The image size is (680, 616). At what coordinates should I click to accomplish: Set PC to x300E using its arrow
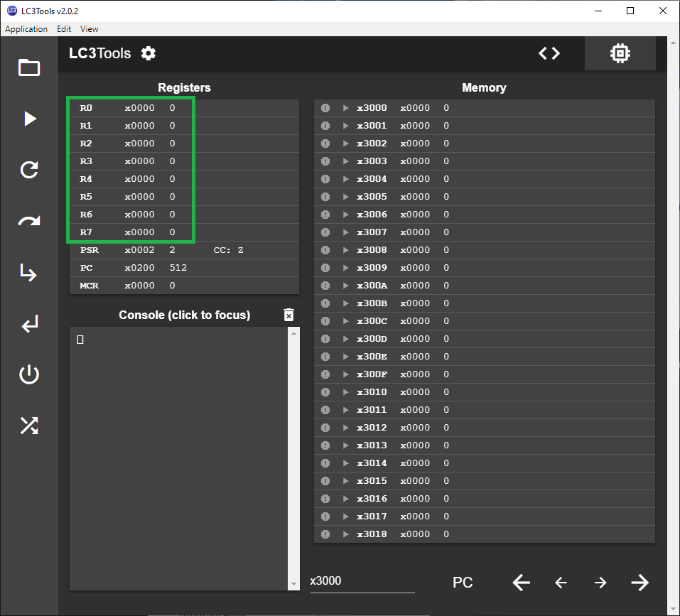[x=345, y=357]
